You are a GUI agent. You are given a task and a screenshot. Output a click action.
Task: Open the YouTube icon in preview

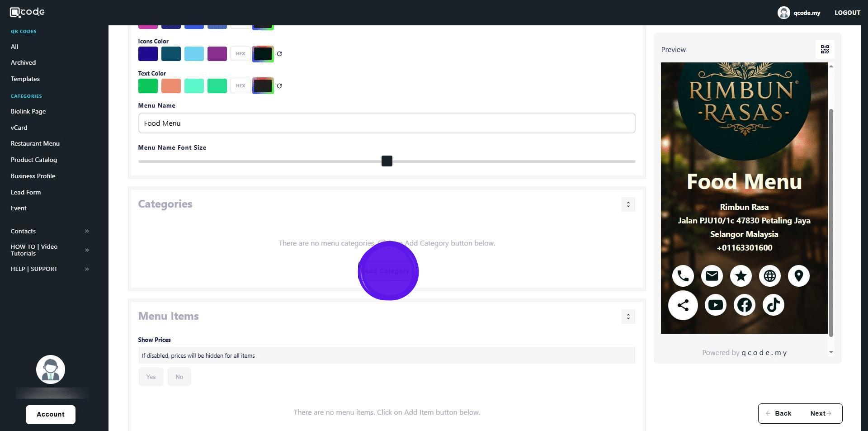point(715,305)
